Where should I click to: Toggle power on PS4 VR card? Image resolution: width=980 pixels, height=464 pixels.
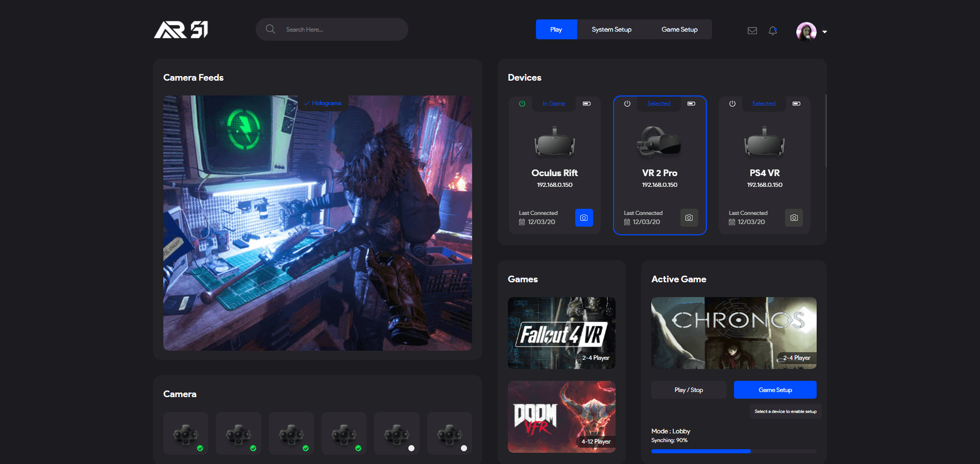coord(732,104)
